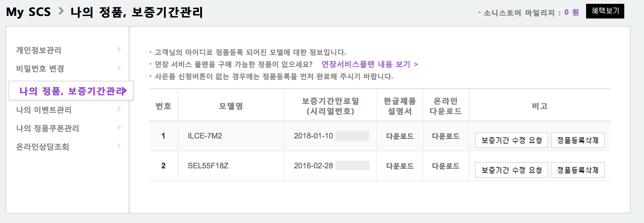Screen dimensions: 644x223
Task: Open 개인정보관리 sidebar menu
Action: pyautogui.click(x=39, y=50)
